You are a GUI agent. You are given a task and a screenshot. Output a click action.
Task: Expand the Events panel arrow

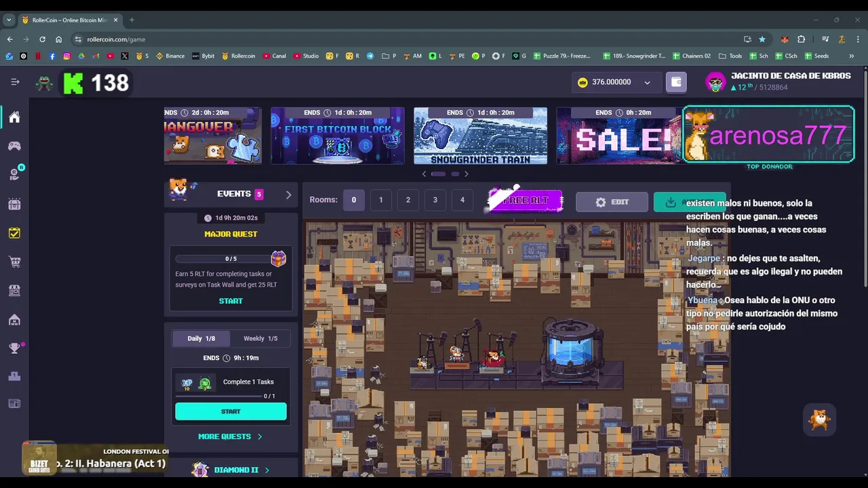pyautogui.click(x=288, y=195)
